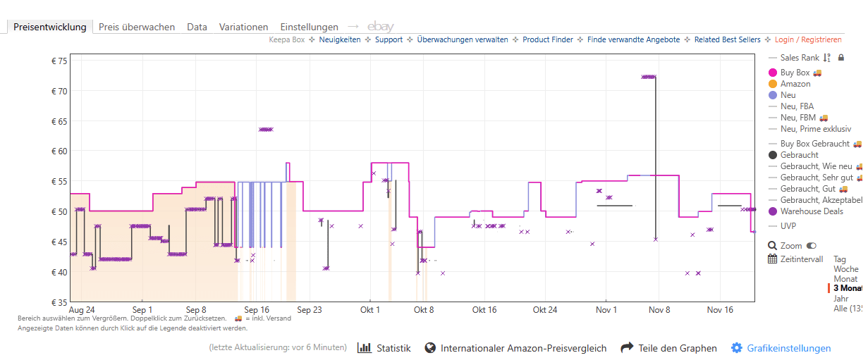Click the globe icon for international price comparison
The height and width of the screenshot is (360, 868).
click(x=429, y=348)
